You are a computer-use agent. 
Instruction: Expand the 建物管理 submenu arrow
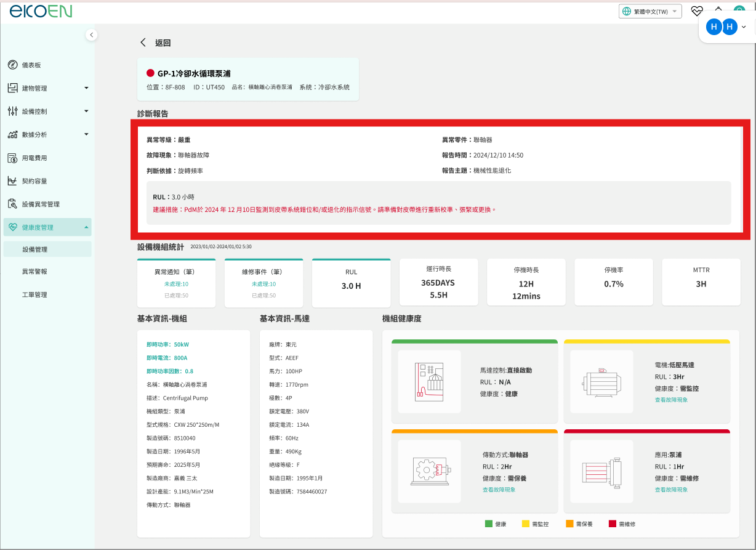click(86, 88)
